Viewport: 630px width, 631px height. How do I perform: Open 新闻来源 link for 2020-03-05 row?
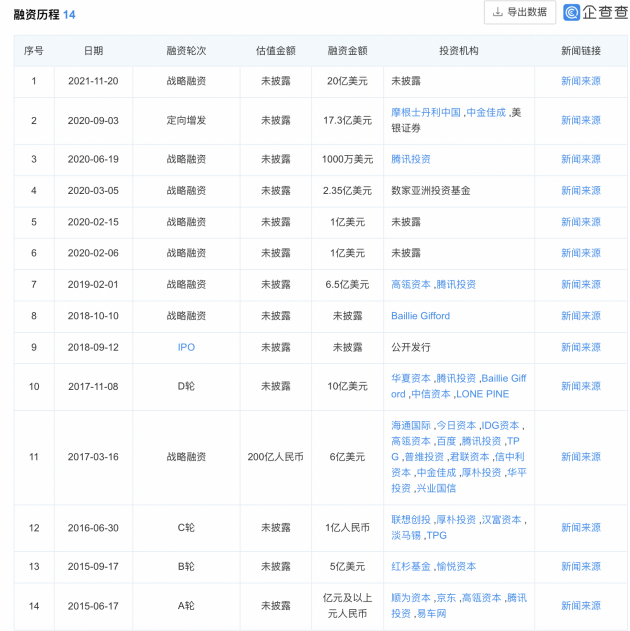pos(581,191)
